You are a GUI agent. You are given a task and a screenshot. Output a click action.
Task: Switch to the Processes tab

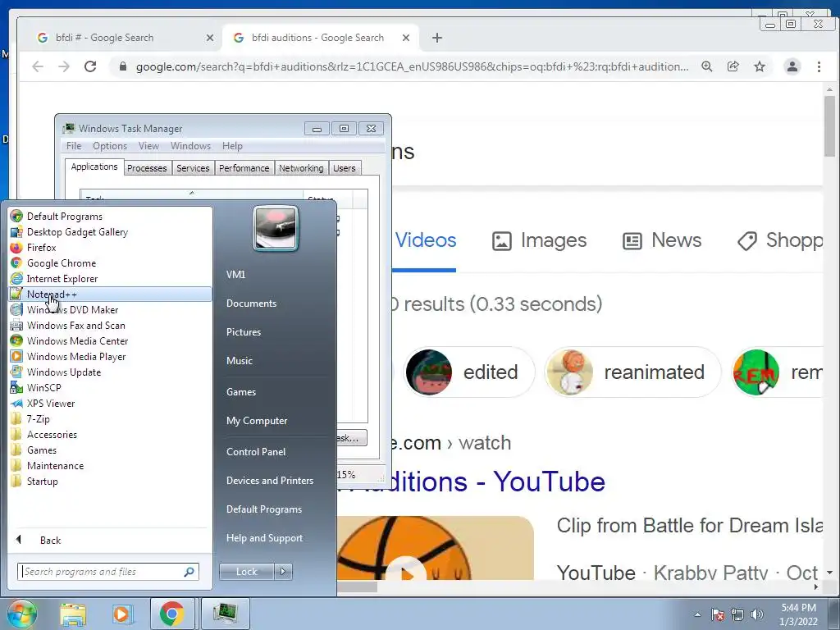147,168
